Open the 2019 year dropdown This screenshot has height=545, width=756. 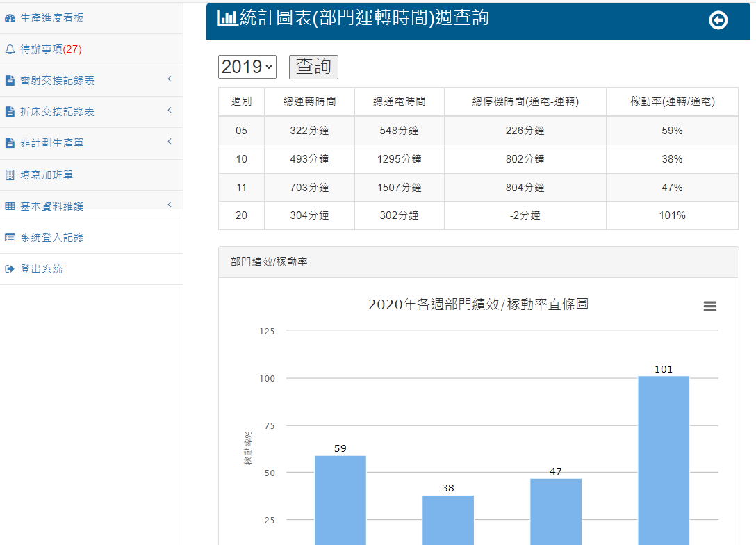[247, 67]
